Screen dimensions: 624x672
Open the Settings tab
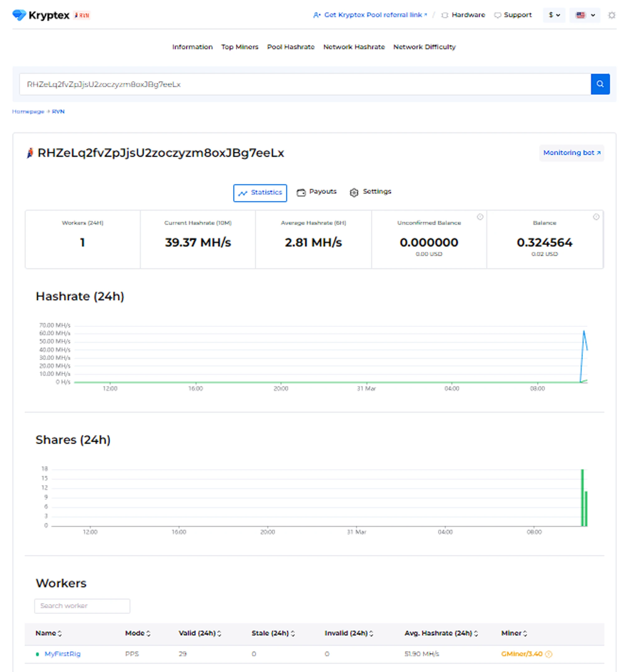tap(370, 192)
